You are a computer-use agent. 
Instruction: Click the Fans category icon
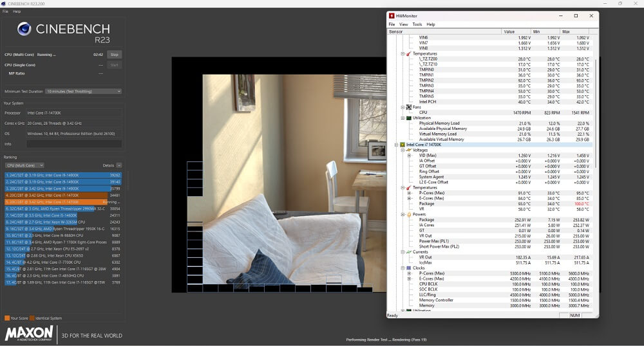408,107
